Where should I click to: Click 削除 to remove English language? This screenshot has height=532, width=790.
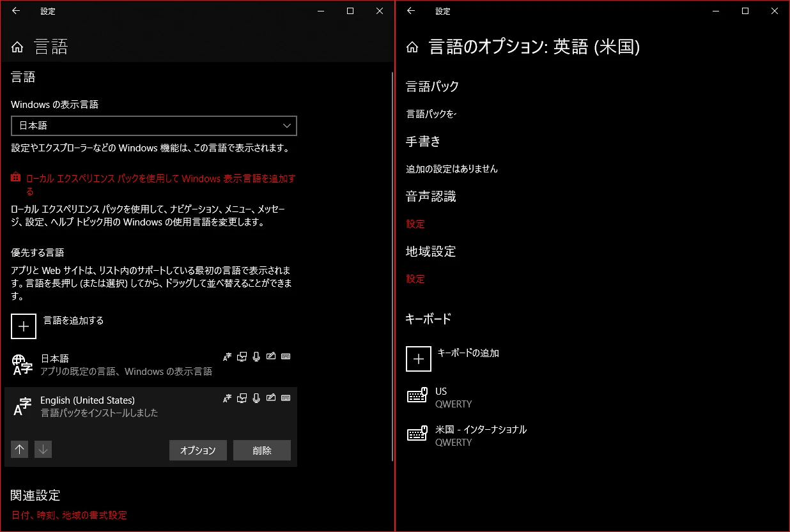pos(262,450)
